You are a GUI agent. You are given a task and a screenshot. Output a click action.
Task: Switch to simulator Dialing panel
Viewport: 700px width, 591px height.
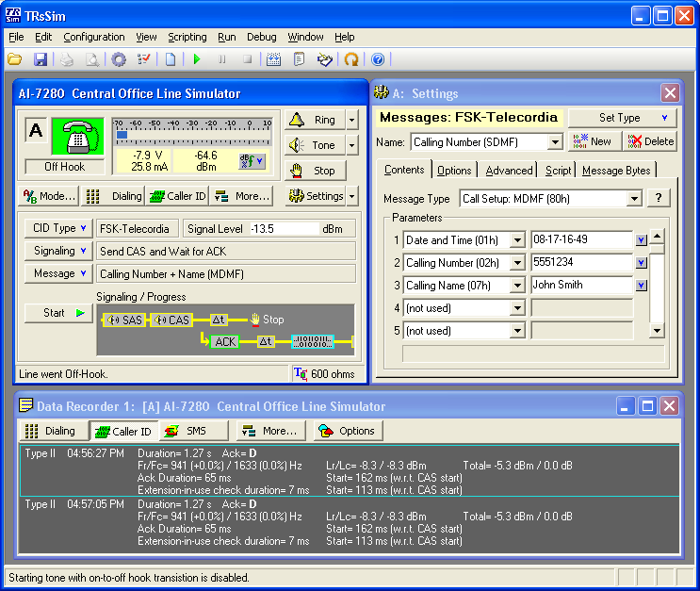click(113, 196)
